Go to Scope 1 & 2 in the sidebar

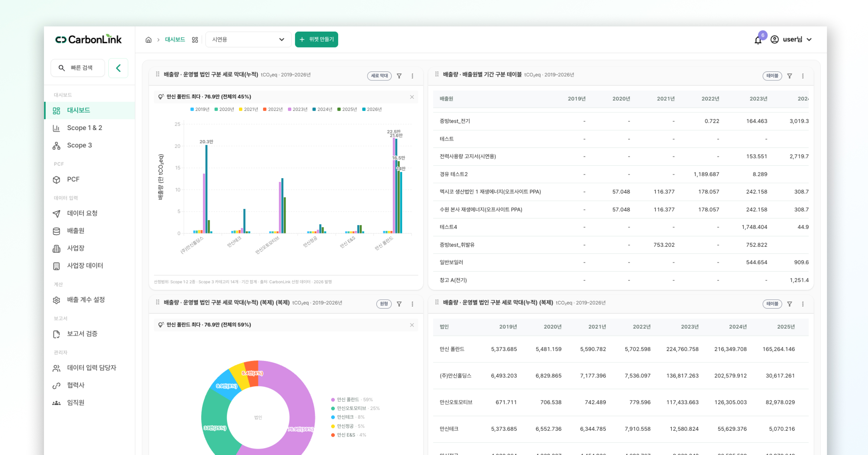point(90,128)
